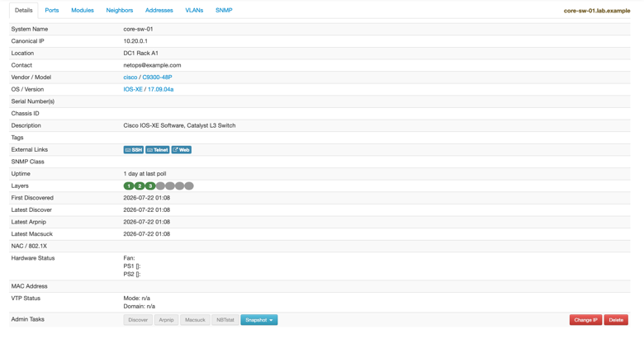Follow the C9300-48P model link
Viewport: 644px width, 362px height.
158,78
